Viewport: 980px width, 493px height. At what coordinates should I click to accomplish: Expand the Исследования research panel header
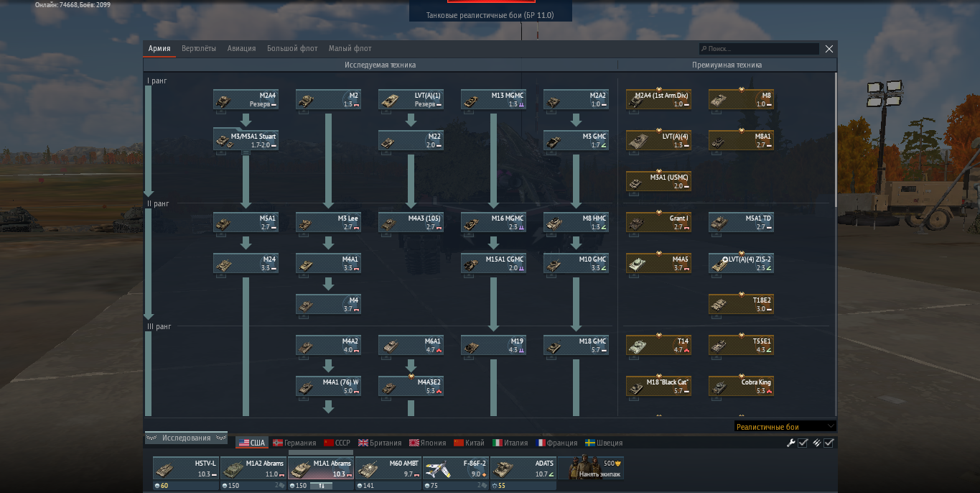click(x=186, y=438)
